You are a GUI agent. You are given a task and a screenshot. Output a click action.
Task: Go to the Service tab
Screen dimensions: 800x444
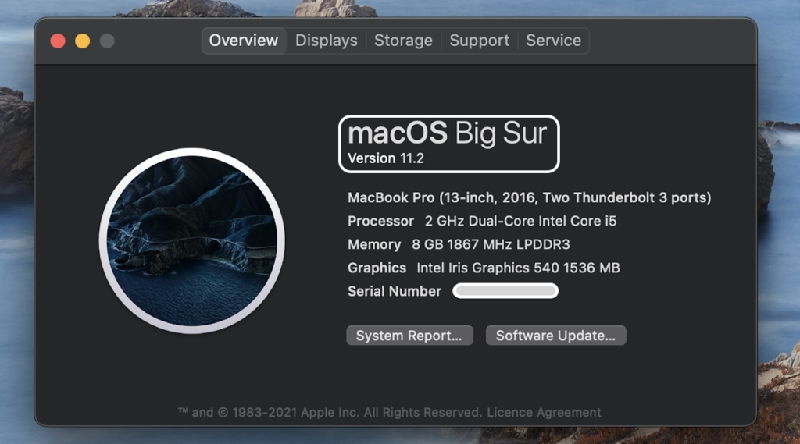point(553,41)
